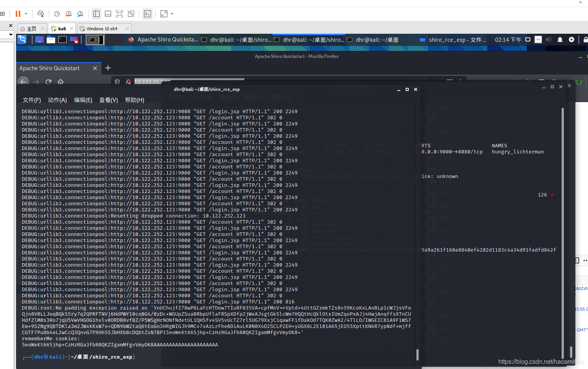Enter full screen mode icon
Screen dimensions: 588x369
(120, 14)
